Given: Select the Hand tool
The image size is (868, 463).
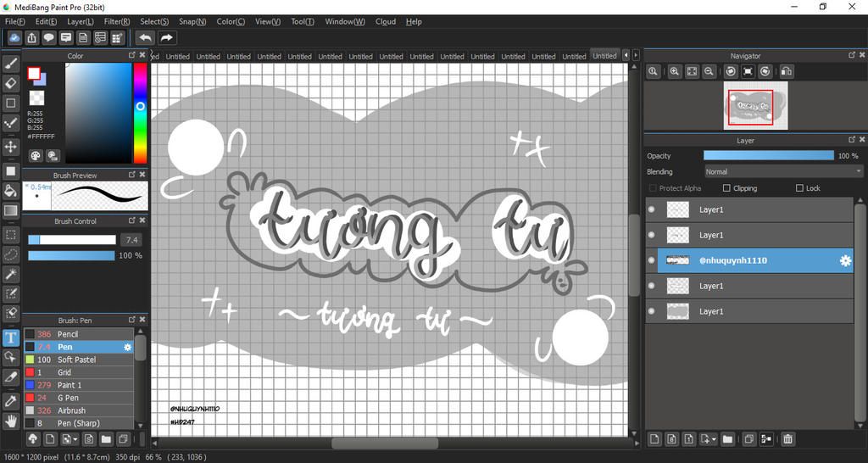Looking at the screenshot, I should pos(10,421).
